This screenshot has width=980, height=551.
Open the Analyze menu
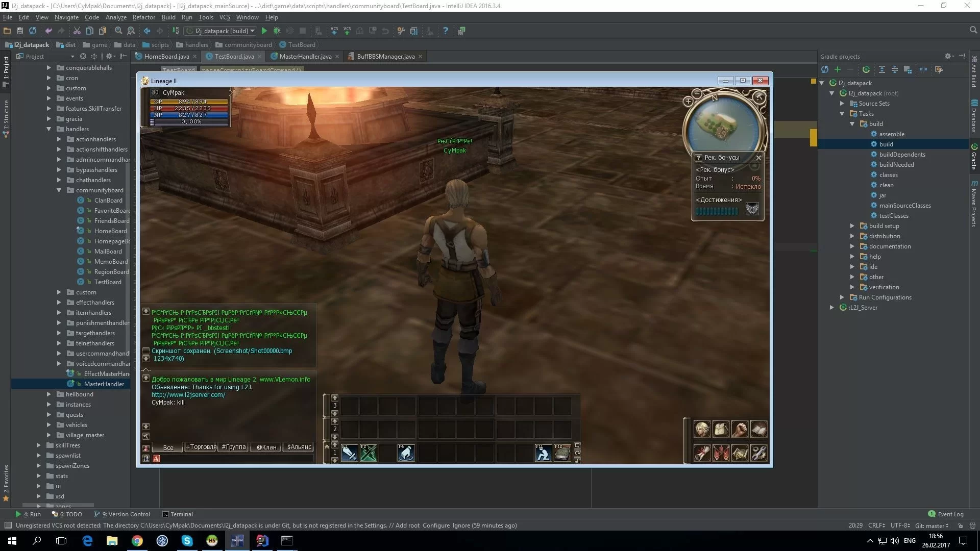(116, 17)
